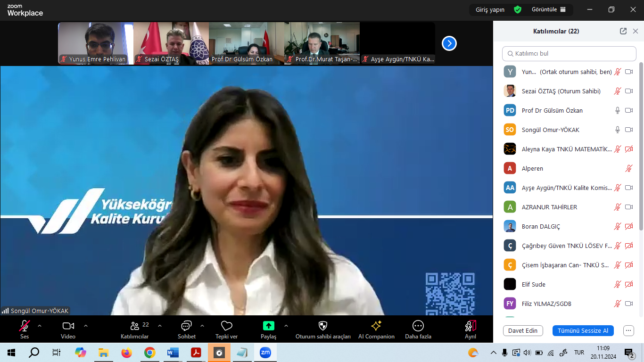Open participants panel three-dot more menu
Viewport: 644px width, 362px height.
(628, 330)
